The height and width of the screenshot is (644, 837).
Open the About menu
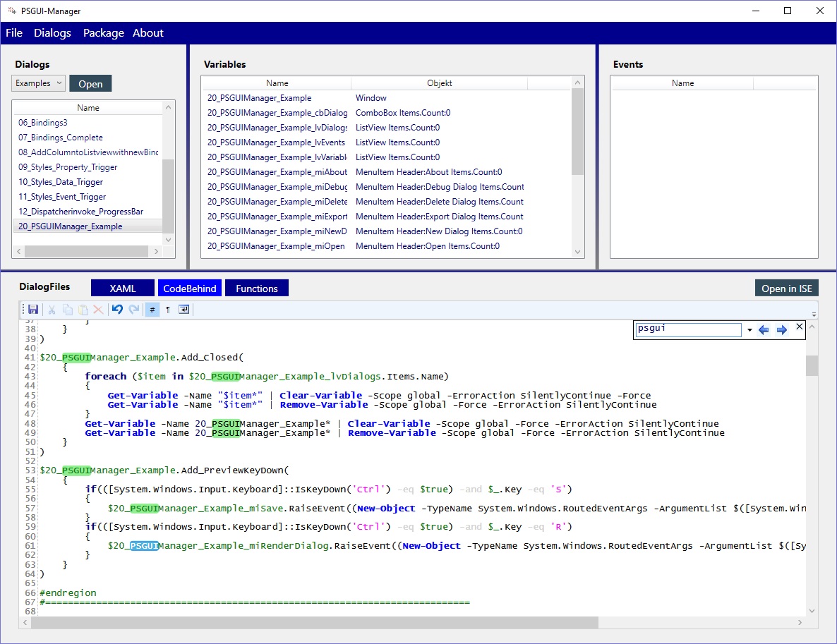(148, 33)
